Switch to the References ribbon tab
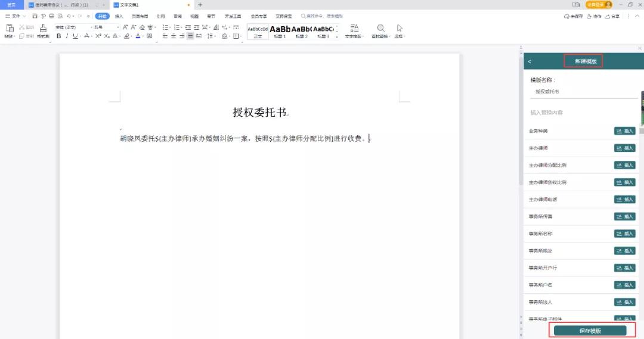 (x=160, y=16)
